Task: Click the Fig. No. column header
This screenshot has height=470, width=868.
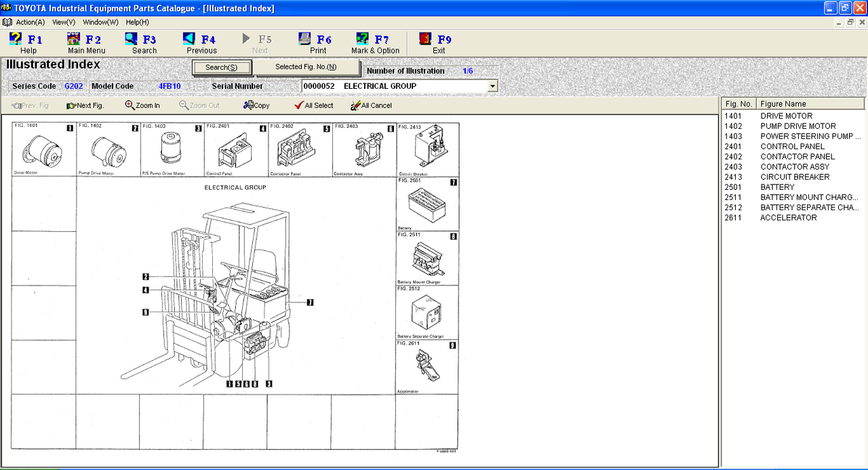Action: [x=738, y=104]
